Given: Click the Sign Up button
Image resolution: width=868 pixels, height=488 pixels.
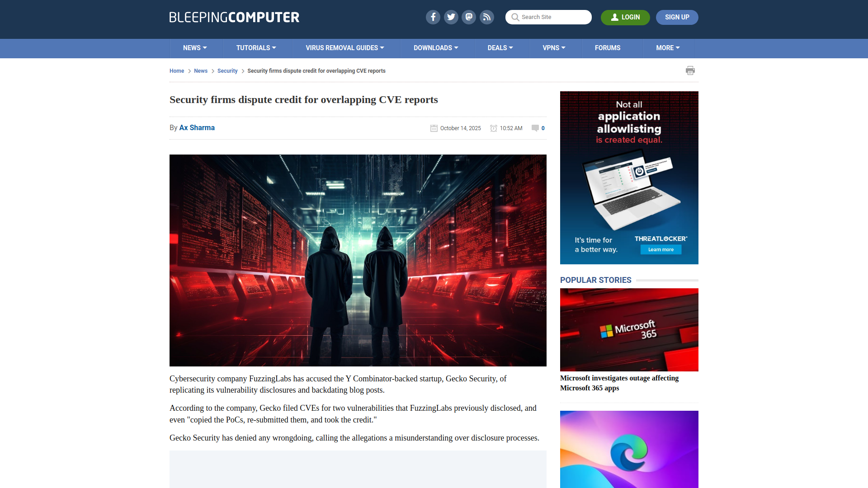Looking at the screenshot, I should pyautogui.click(x=677, y=17).
